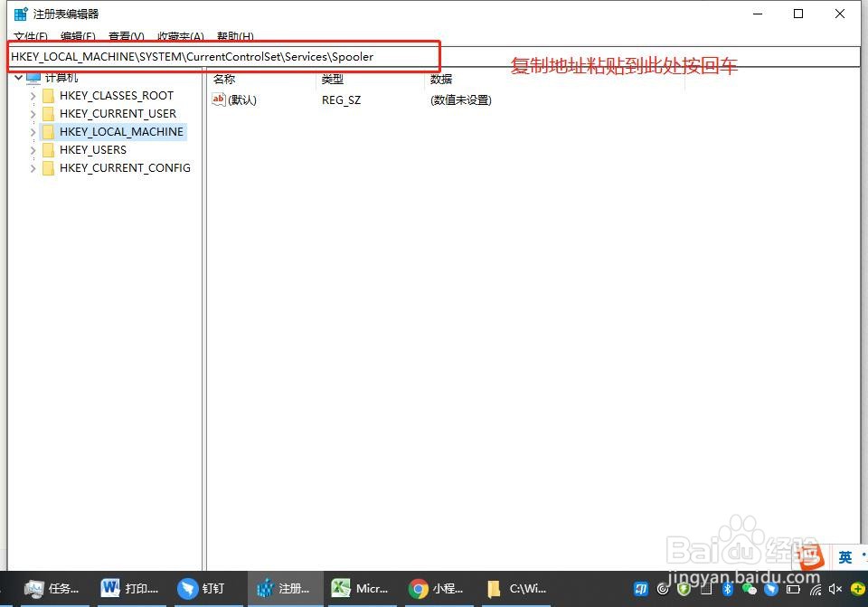Image resolution: width=868 pixels, height=607 pixels.
Task: Open the Excel spreadsheet in the taskbar
Action: tap(361, 589)
